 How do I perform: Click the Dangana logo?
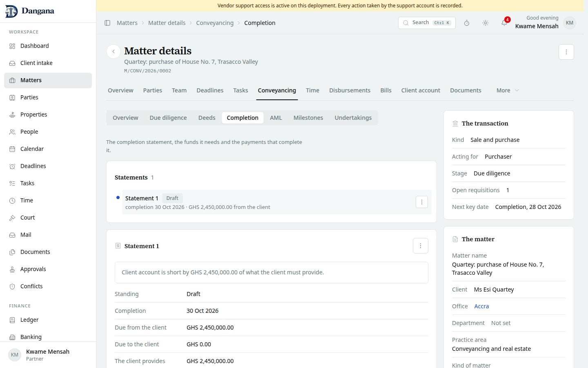coord(30,11)
